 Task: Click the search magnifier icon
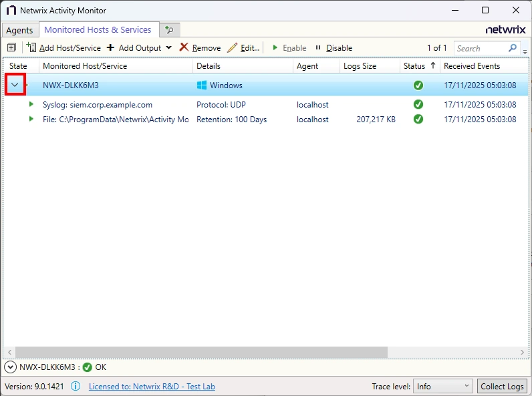[513, 48]
